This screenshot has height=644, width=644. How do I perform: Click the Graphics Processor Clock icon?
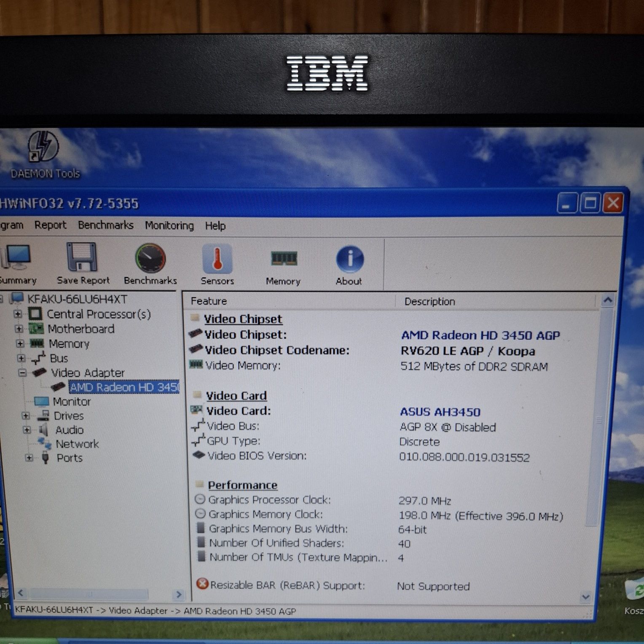[200, 499]
